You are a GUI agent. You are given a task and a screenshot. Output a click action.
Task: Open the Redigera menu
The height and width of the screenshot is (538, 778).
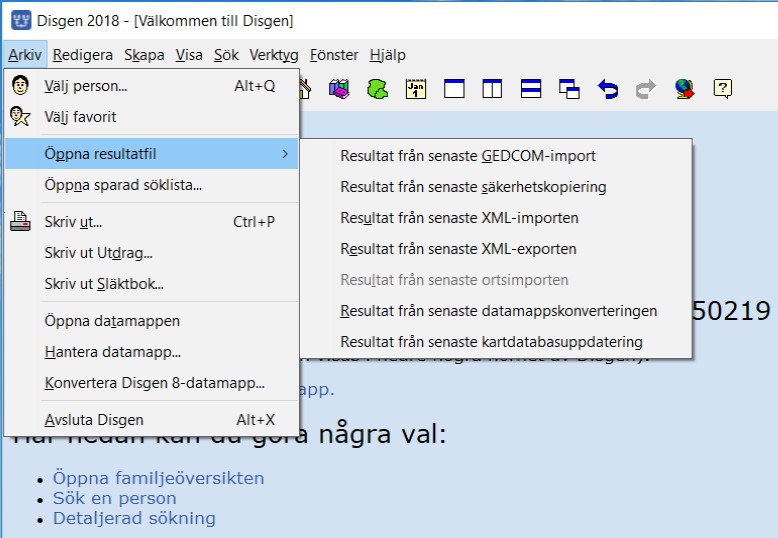(x=83, y=55)
